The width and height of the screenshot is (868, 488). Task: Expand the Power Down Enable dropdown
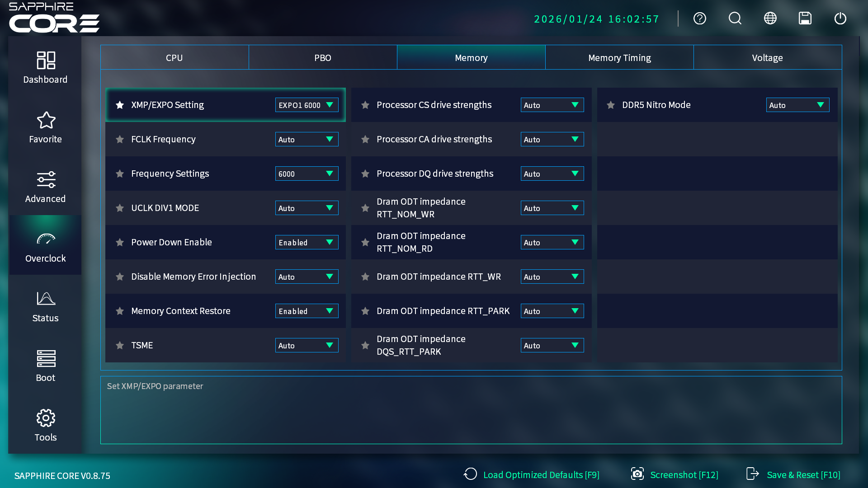tap(307, 243)
